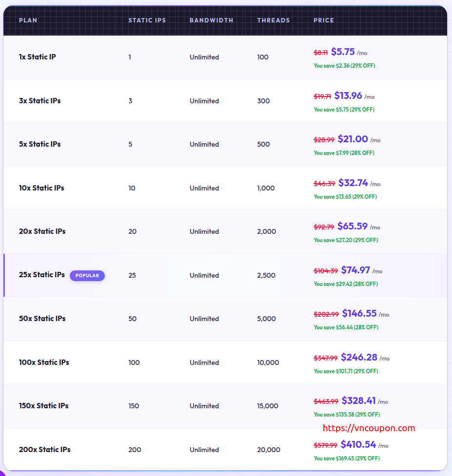Select the 200x Static IPs plan name

click(x=44, y=450)
